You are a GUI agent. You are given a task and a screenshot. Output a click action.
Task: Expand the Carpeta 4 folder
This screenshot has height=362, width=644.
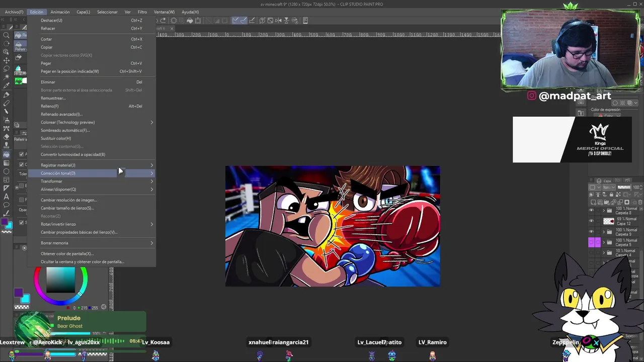tap(604, 253)
